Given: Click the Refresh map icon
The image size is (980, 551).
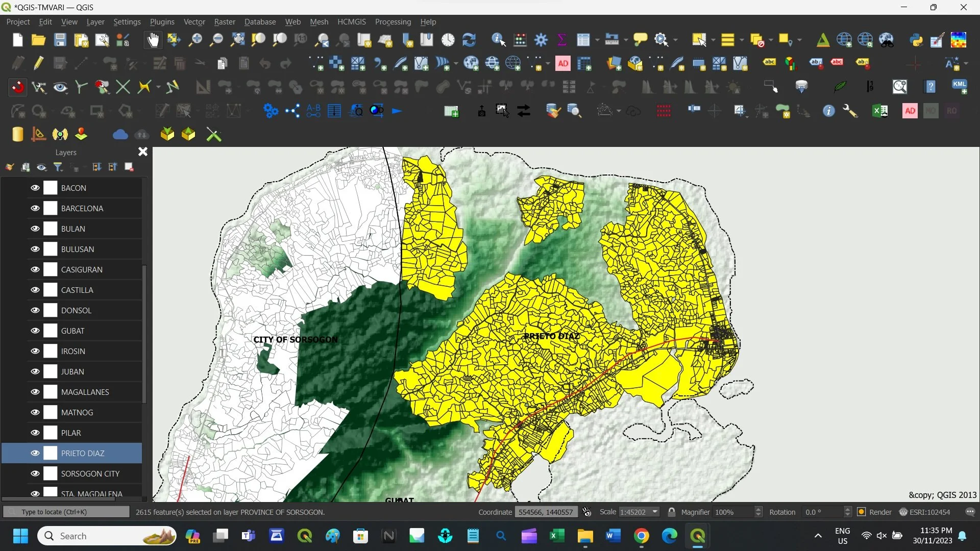Looking at the screenshot, I should pyautogui.click(x=469, y=40).
